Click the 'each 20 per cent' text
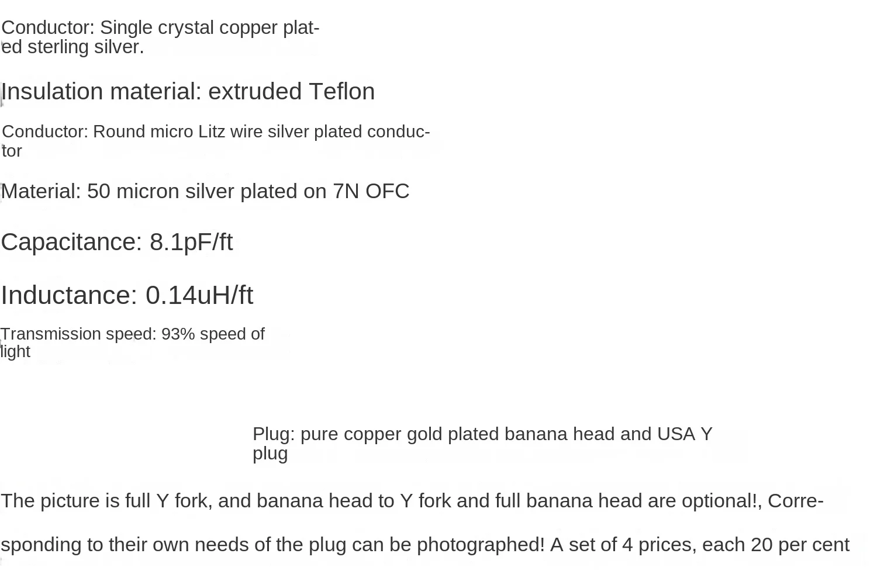The image size is (877, 588). [x=776, y=545]
